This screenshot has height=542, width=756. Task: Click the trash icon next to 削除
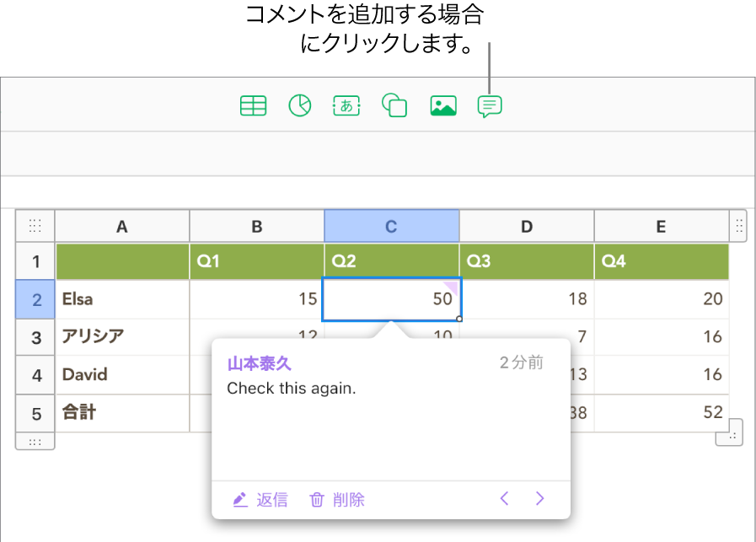click(316, 499)
